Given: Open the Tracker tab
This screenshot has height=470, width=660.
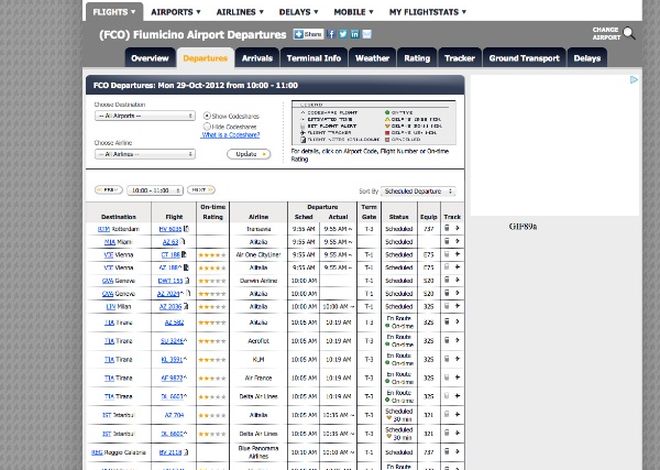Looking at the screenshot, I should tap(460, 58).
